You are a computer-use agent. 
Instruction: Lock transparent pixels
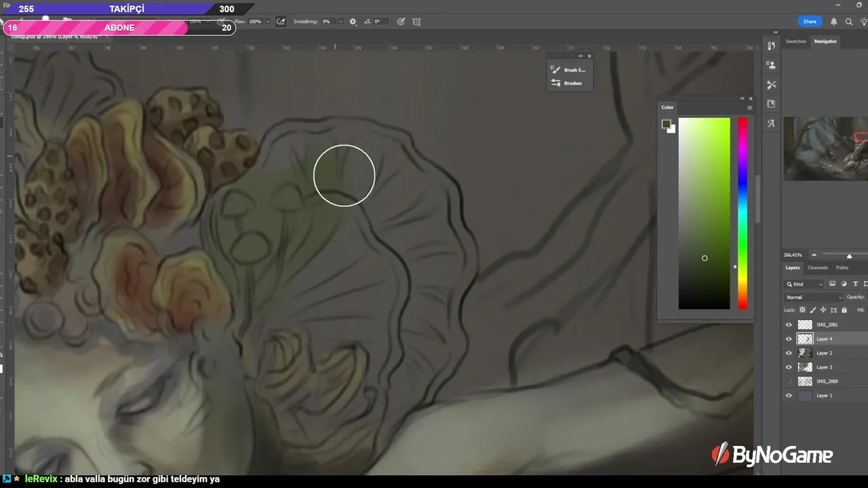tap(802, 310)
